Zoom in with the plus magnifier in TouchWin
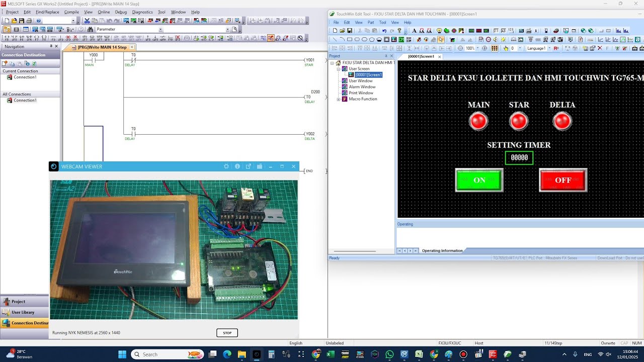Screen dimensions: 644x362 [485, 48]
